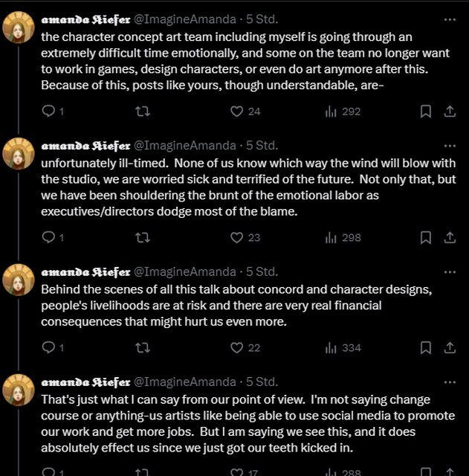Click the avatar beside the 'unfortunately ill-timed' tweet

coord(19,153)
